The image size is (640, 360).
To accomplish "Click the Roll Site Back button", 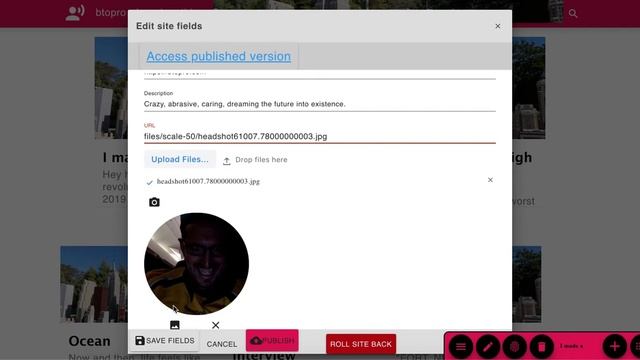I will (x=361, y=344).
